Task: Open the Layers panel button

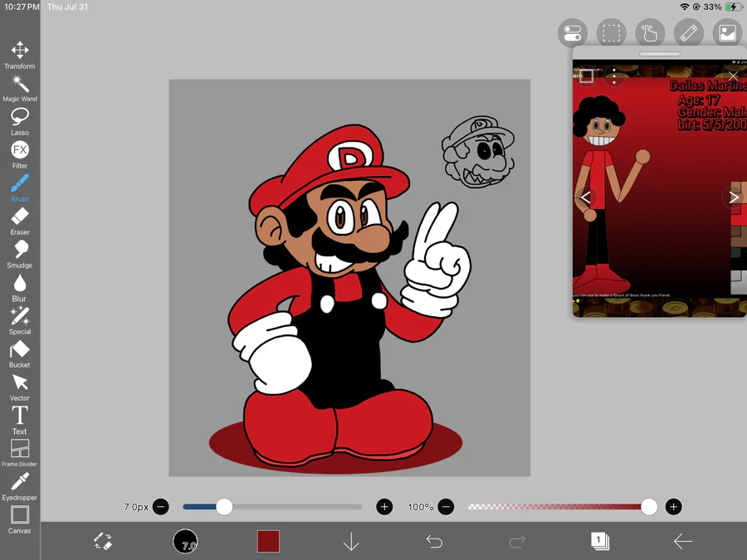Action: coord(600,541)
